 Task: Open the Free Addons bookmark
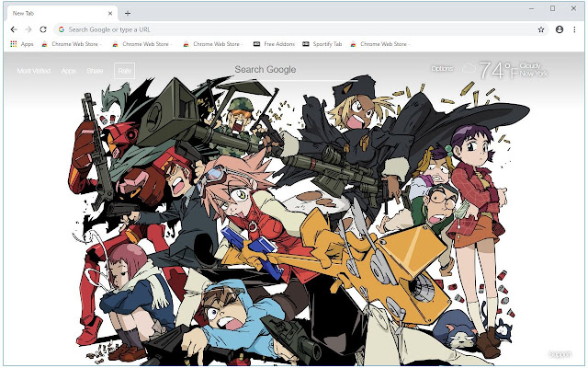pos(274,44)
